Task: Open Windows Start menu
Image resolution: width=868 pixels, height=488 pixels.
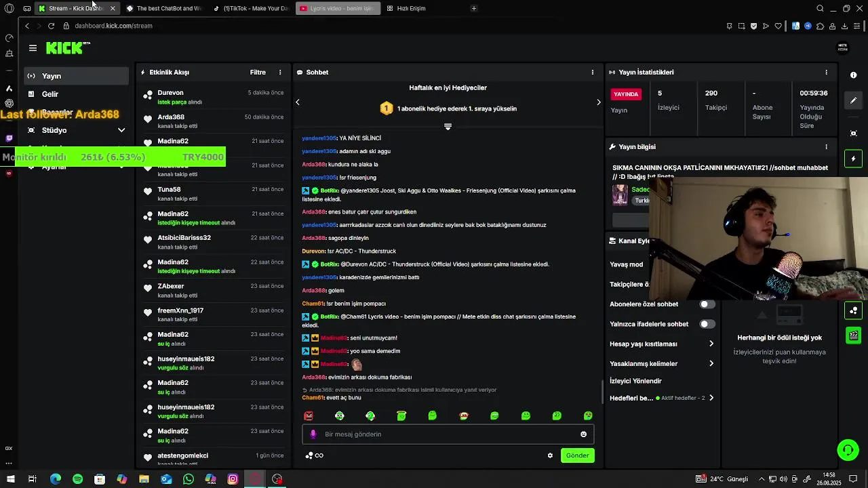Action: (9, 479)
